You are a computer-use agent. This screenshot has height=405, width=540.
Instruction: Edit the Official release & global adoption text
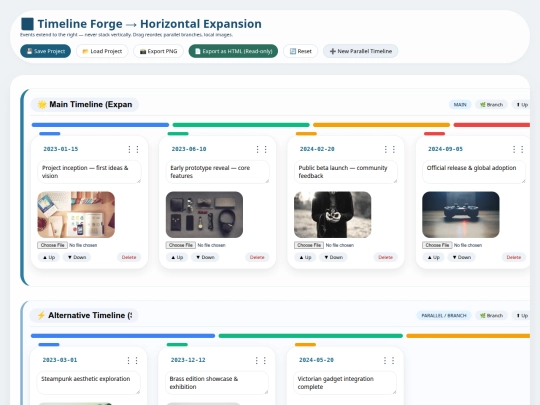474,172
